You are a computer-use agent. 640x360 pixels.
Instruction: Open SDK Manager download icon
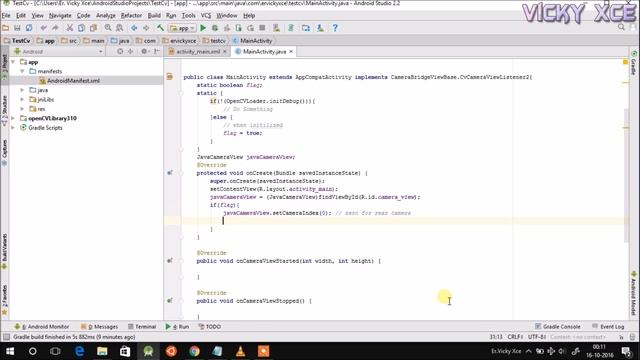tap(320, 28)
